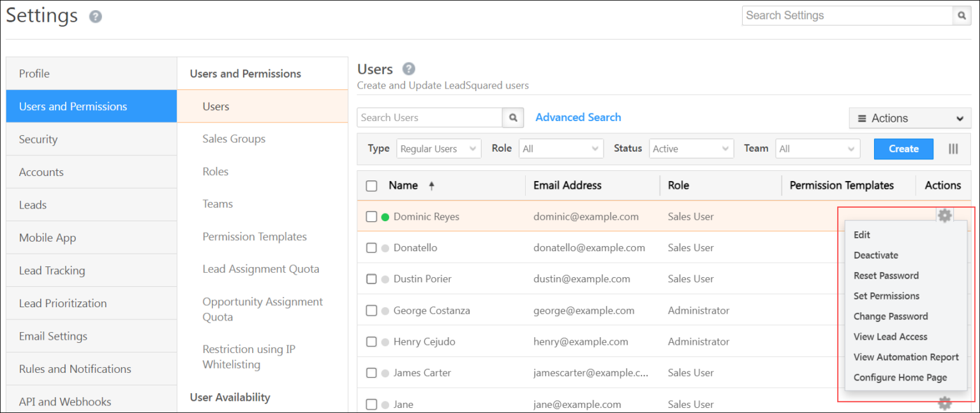Viewport: 980px width, 413px height.
Task: Expand the Status dropdown set to Active
Action: pos(691,149)
